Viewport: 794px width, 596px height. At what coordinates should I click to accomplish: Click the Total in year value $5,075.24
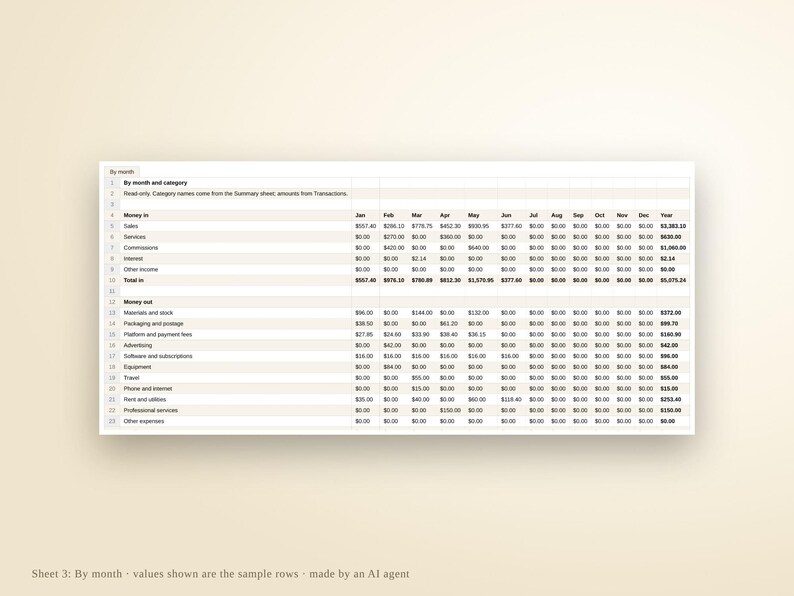[x=673, y=281]
